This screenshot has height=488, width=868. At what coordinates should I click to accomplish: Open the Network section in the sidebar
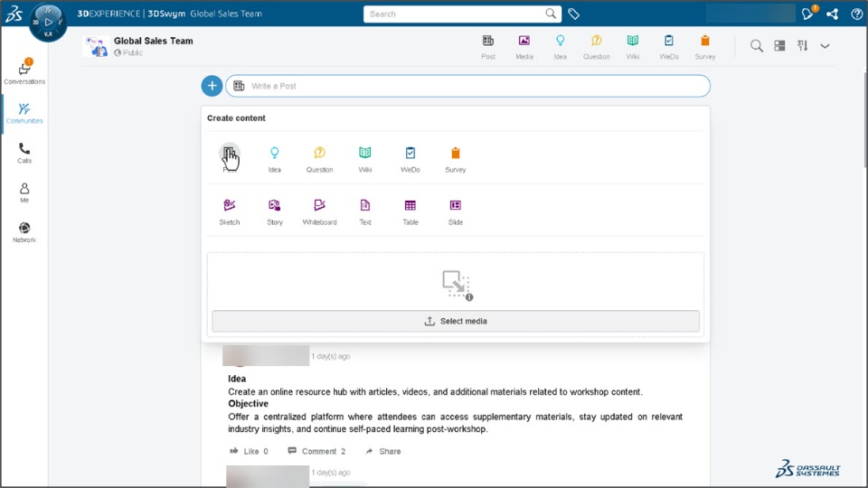[24, 232]
